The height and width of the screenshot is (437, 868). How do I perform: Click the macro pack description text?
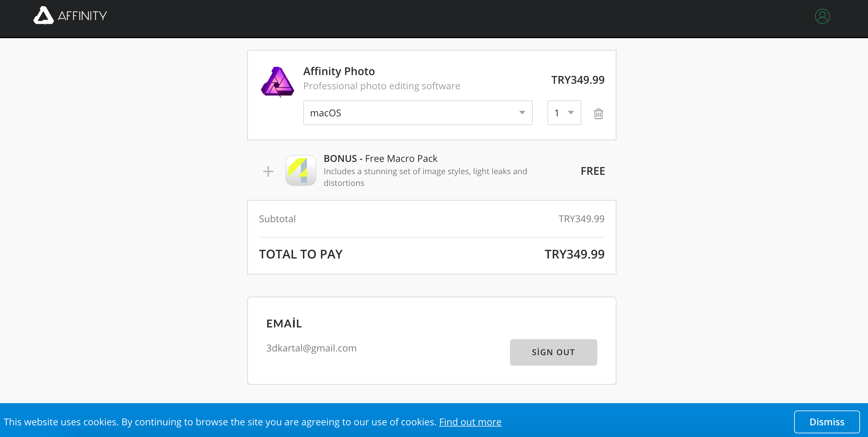click(425, 177)
